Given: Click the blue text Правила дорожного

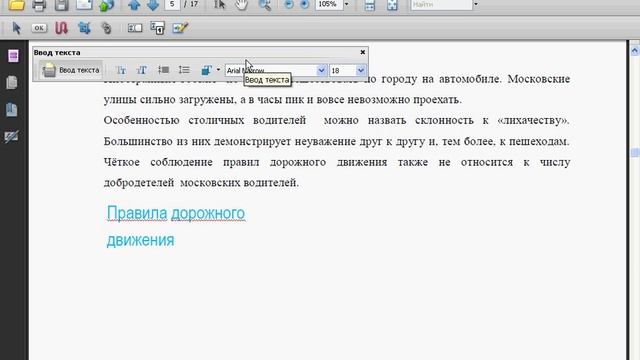Looking at the screenshot, I should [x=176, y=213].
